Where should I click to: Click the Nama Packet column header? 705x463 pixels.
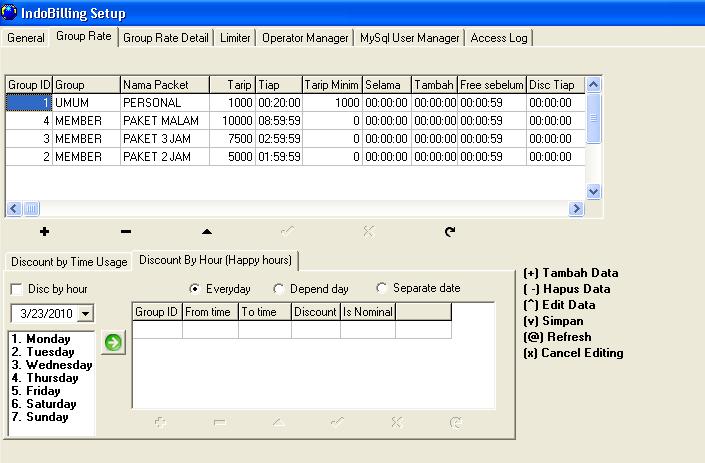[x=165, y=85]
